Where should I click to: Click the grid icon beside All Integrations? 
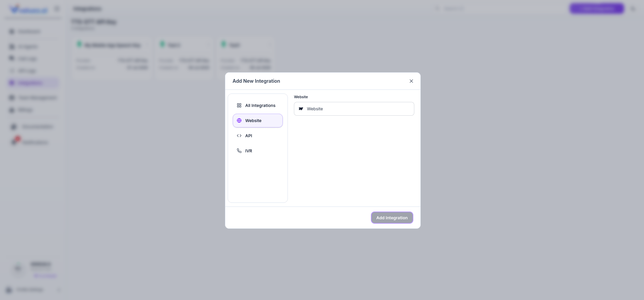point(239,106)
